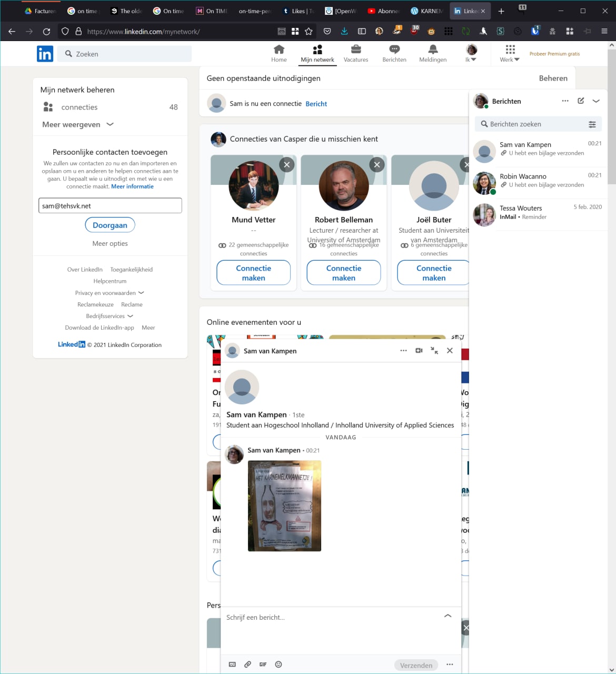Open the Werk apps dropdown
The image size is (616, 674).
509,53
